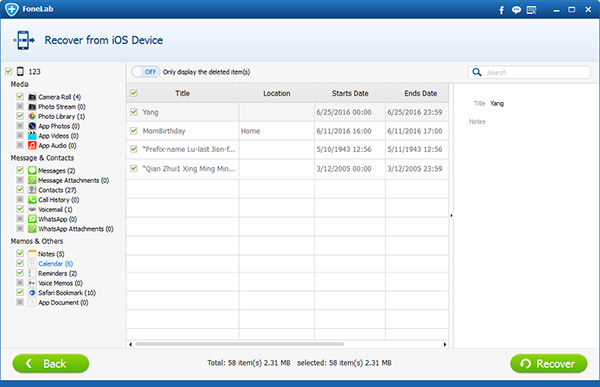This screenshot has width=600, height=387.
Task: Collapse the detail panel with splitter arrow
Action: click(451, 216)
